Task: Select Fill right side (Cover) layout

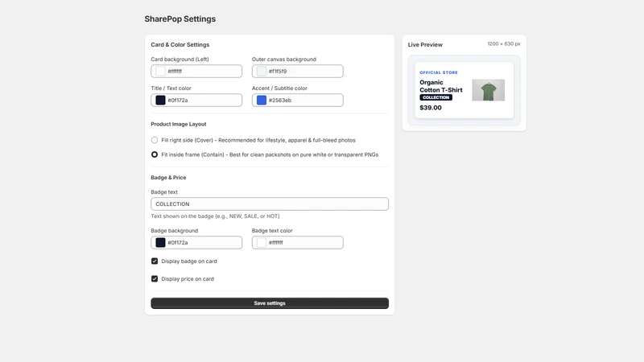Action: click(155, 140)
